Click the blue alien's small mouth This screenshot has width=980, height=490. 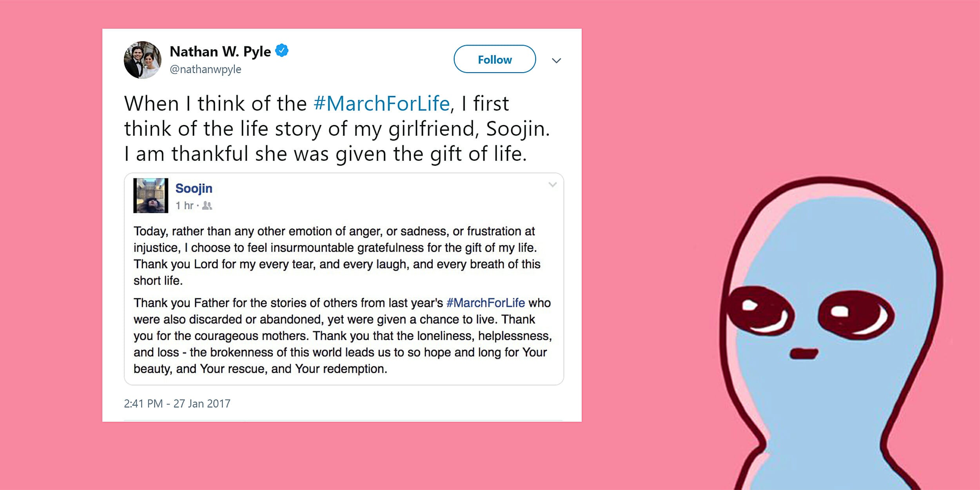point(804,353)
